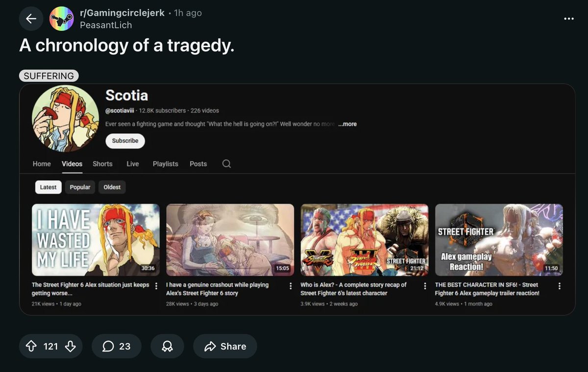The image size is (588, 372).
Task: Enable the Oldest sorting filter
Action: tap(112, 187)
